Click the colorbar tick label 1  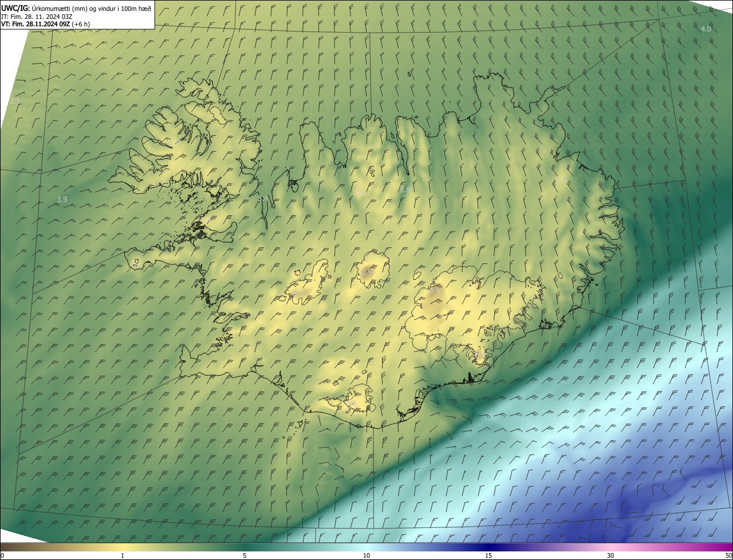click(x=123, y=556)
